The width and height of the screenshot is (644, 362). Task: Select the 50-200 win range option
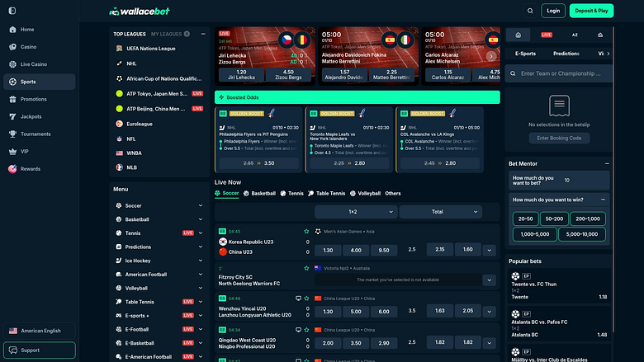click(554, 219)
